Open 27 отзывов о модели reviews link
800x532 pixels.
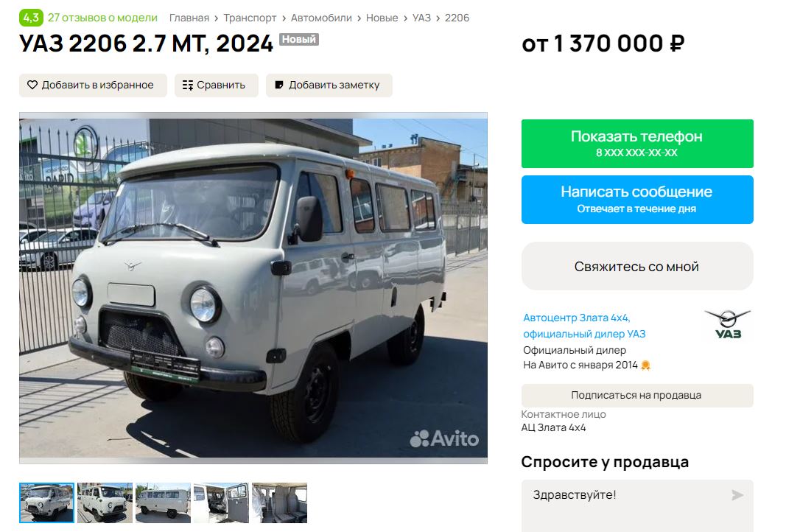[102, 18]
